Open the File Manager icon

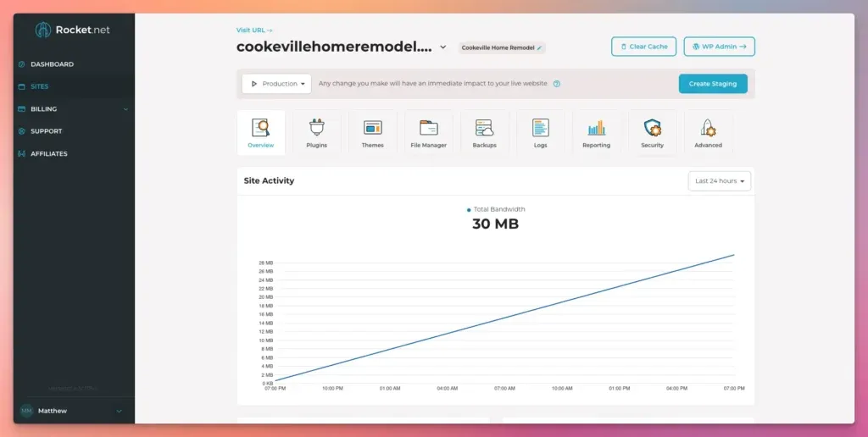(x=428, y=133)
